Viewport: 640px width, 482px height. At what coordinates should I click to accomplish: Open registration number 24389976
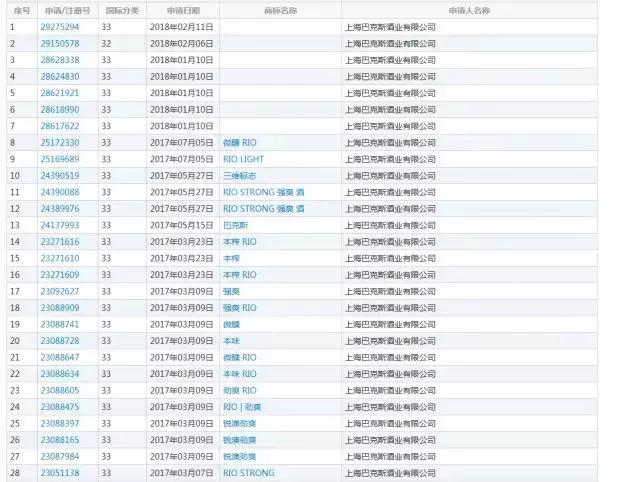tap(60, 209)
